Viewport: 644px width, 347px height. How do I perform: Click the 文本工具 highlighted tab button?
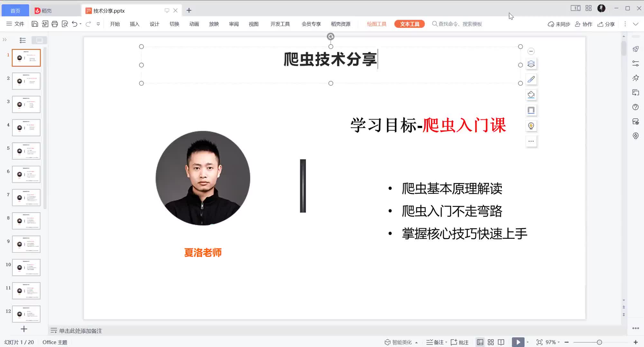point(409,24)
